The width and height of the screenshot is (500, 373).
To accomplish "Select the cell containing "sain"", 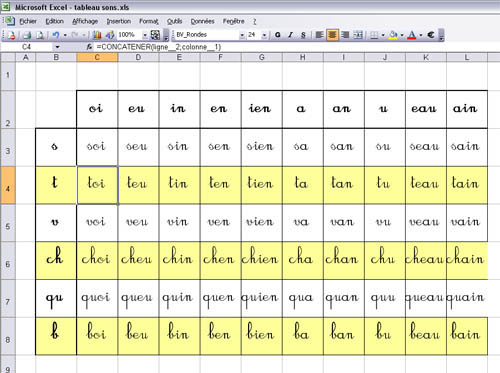I will (x=467, y=147).
